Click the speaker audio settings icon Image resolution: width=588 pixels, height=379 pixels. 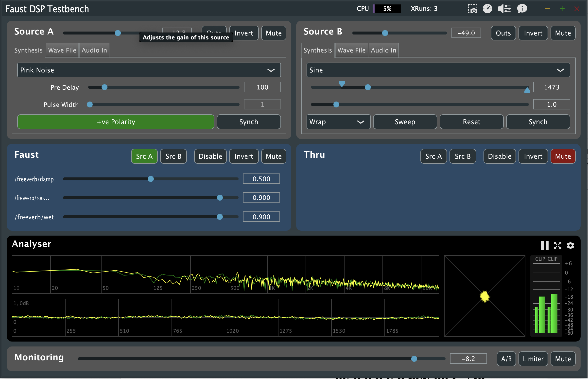[504, 9]
